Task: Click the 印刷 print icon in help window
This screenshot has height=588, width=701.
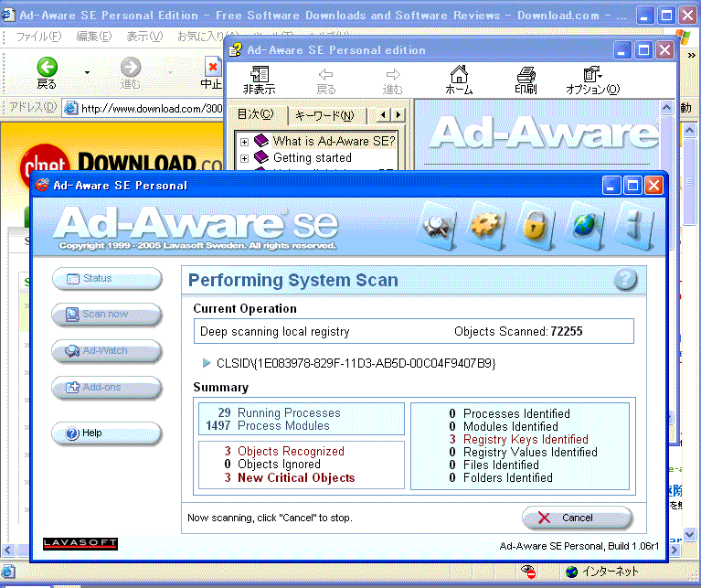Action: [526, 80]
